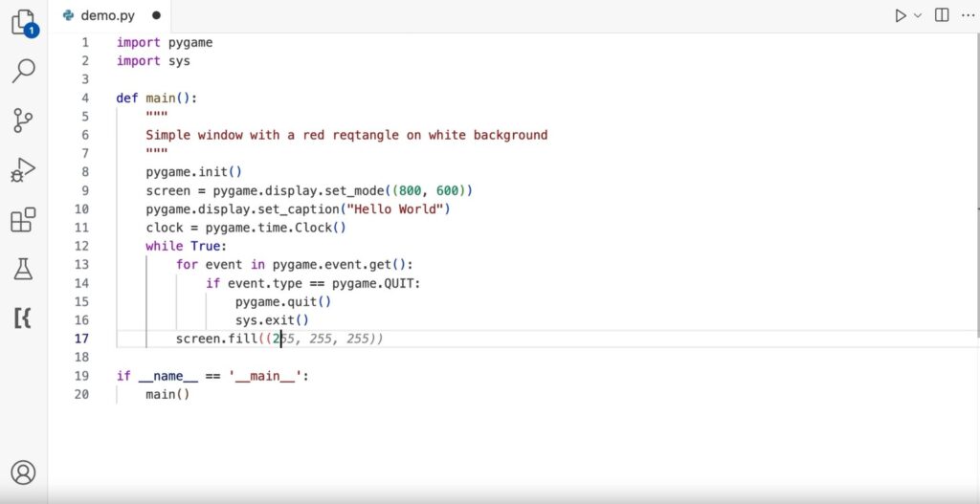Image resolution: width=980 pixels, height=504 pixels.
Task: Open the bracket-brace extension icon in activity bar
Action: coord(23,318)
